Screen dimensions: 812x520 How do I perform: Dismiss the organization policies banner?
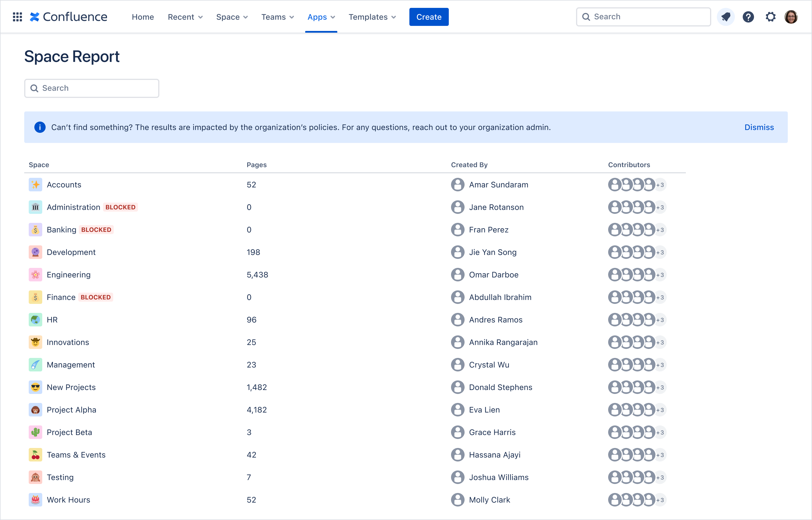[x=759, y=127]
